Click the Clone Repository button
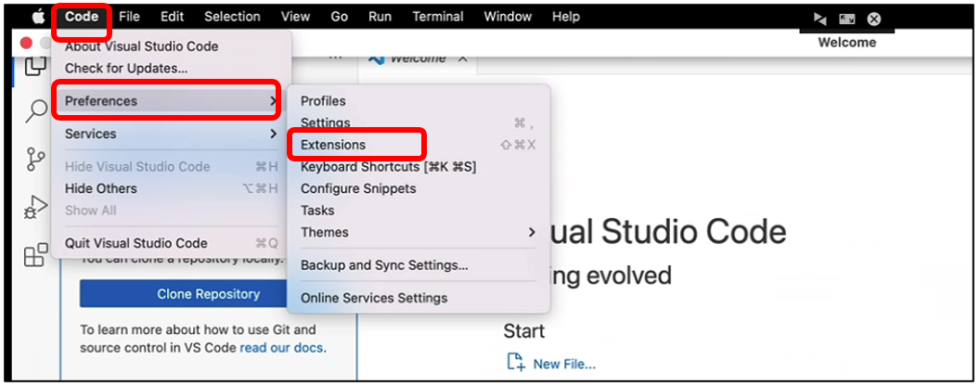 coord(208,293)
